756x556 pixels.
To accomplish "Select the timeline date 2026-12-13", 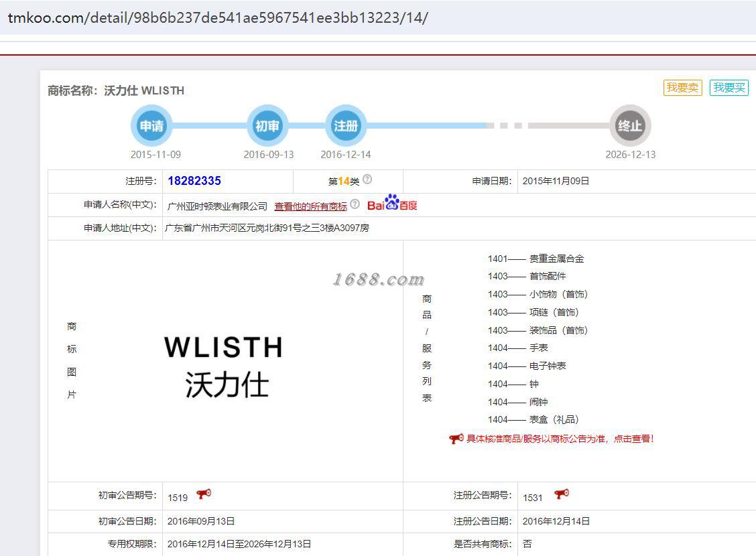I will 631,155.
